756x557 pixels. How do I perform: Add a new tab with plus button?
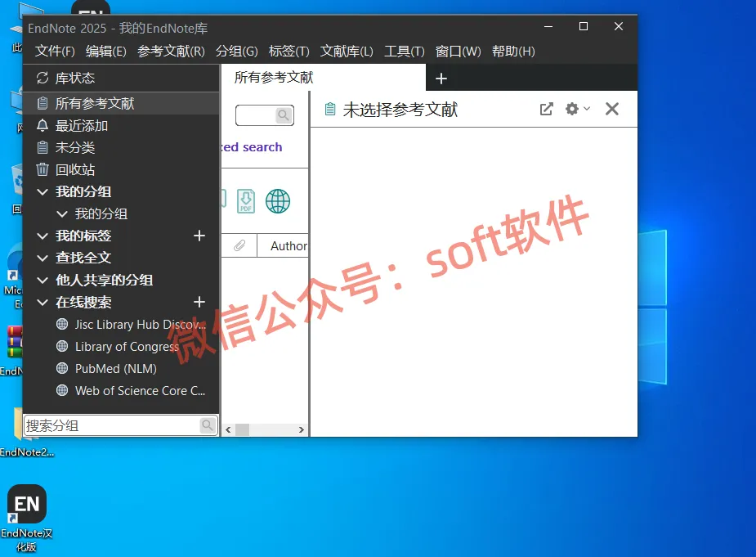[x=441, y=79]
